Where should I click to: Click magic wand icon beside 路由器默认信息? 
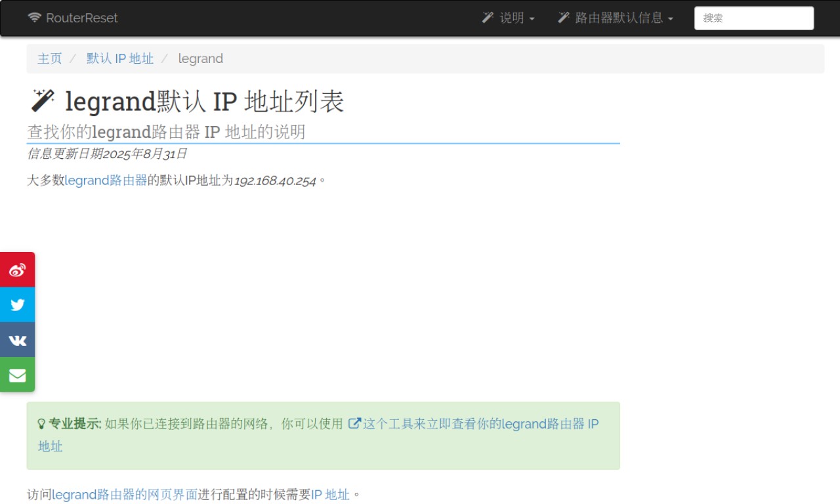(563, 18)
